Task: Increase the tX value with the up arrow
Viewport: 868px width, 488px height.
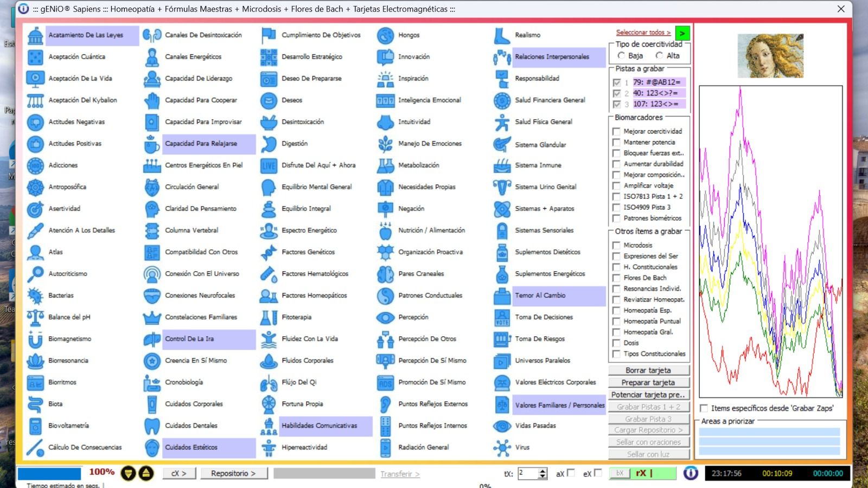Action: pos(543,471)
